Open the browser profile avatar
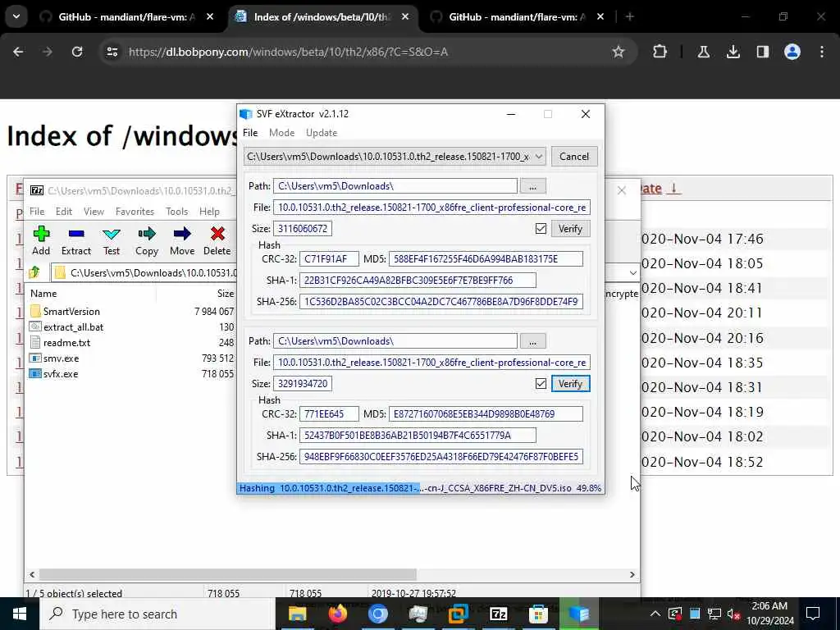The image size is (840, 630). coord(792,52)
